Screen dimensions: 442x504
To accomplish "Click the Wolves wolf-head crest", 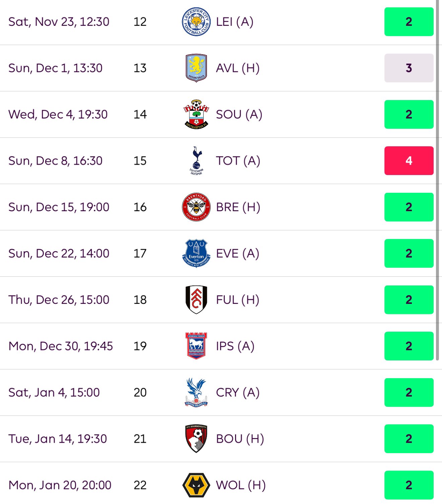I will (196, 485).
